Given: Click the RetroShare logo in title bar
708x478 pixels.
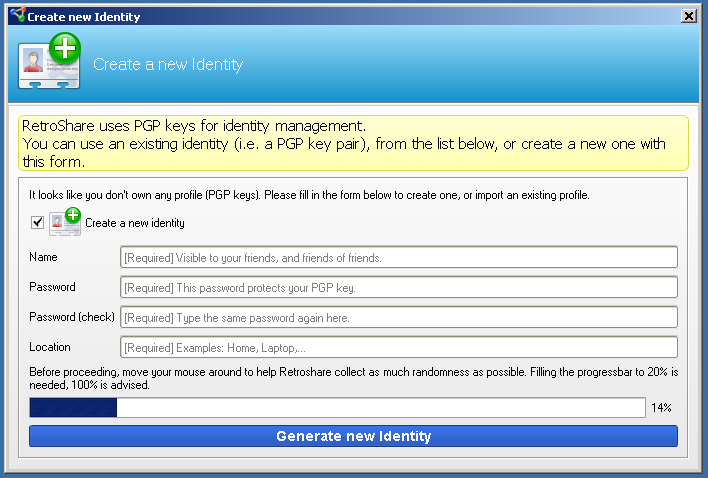Looking at the screenshot, I should click(17, 15).
